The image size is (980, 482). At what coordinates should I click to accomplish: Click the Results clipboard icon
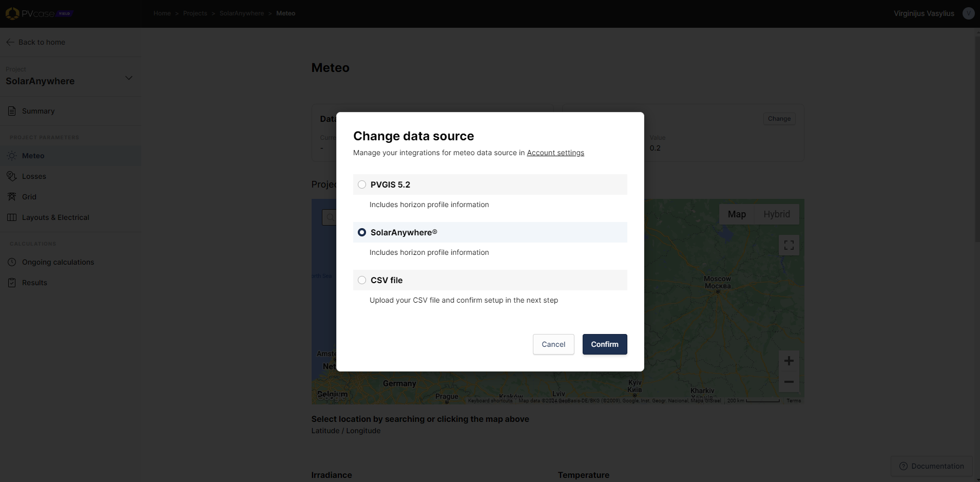click(12, 283)
